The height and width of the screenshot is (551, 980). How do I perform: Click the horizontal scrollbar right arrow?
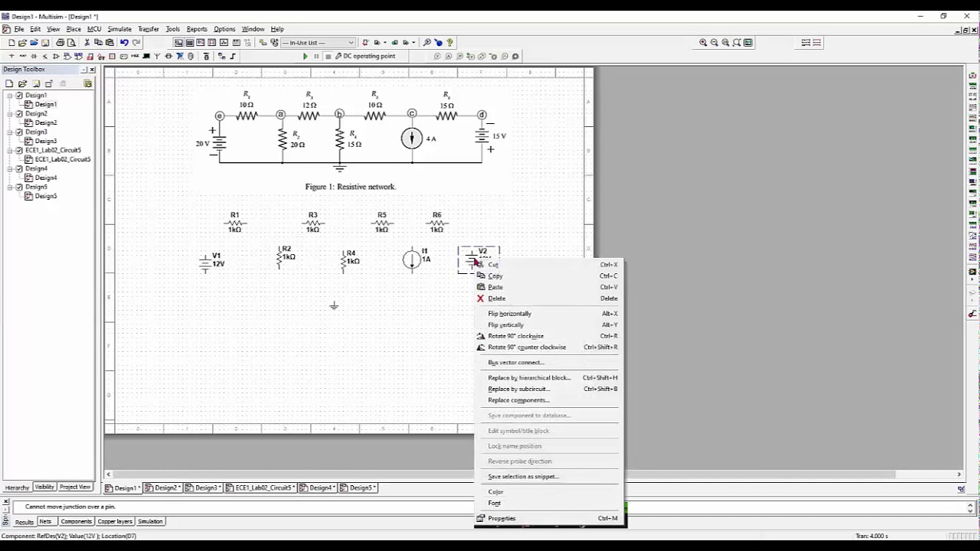click(959, 474)
